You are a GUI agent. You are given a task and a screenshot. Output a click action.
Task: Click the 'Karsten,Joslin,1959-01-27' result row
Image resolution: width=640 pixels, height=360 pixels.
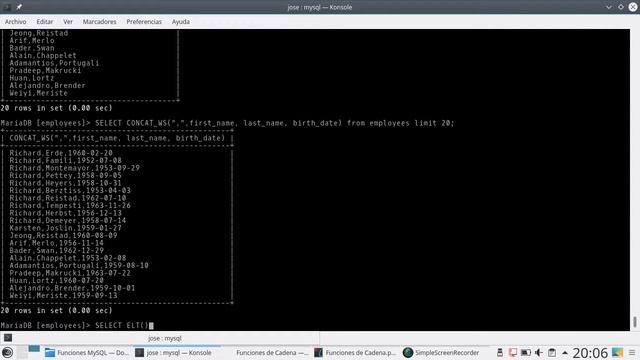tap(66, 228)
